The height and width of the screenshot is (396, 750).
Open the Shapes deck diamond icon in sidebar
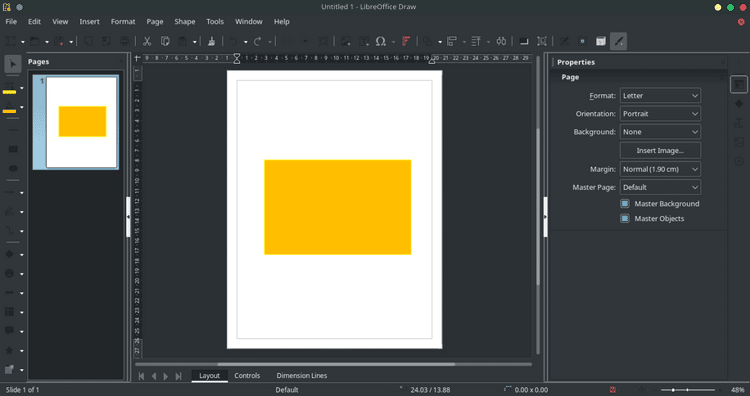click(739, 104)
